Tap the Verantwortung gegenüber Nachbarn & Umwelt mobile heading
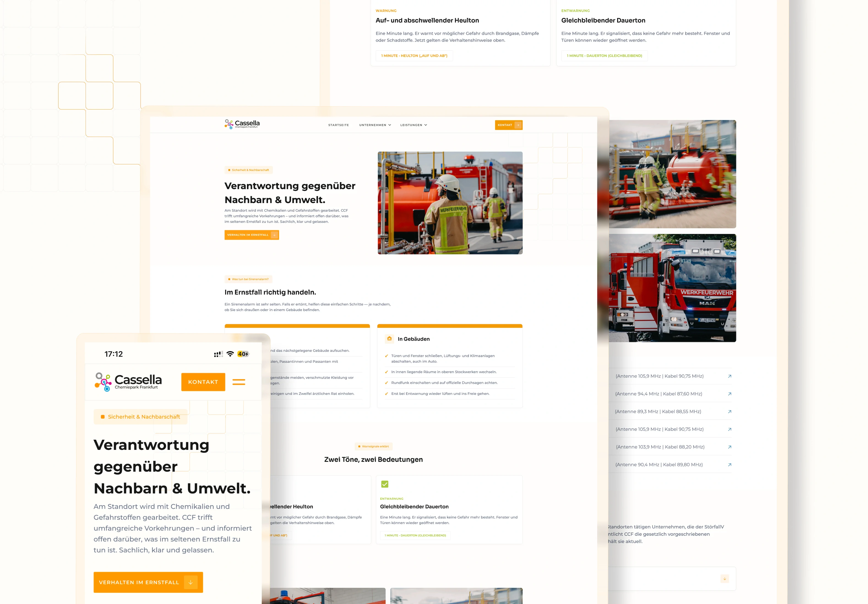Viewport: 868px width, 604px height. pos(172,466)
